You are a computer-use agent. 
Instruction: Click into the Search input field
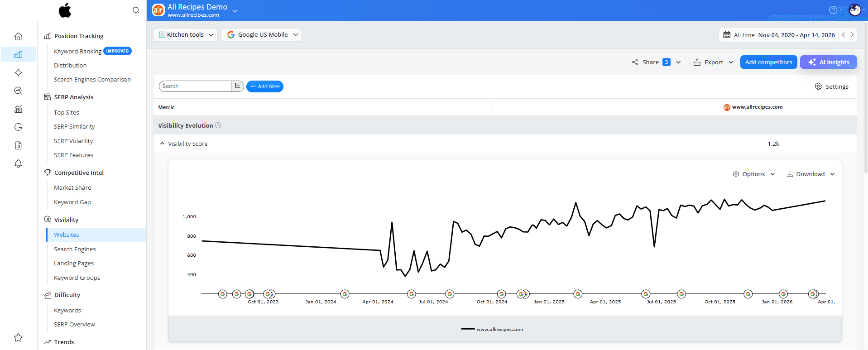click(x=195, y=86)
